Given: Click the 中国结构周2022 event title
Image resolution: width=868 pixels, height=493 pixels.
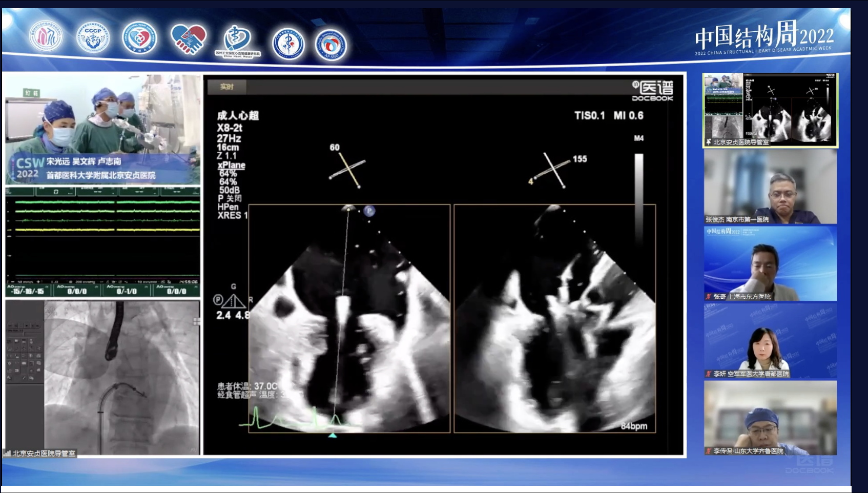Looking at the screenshot, I should click(x=764, y=36).
